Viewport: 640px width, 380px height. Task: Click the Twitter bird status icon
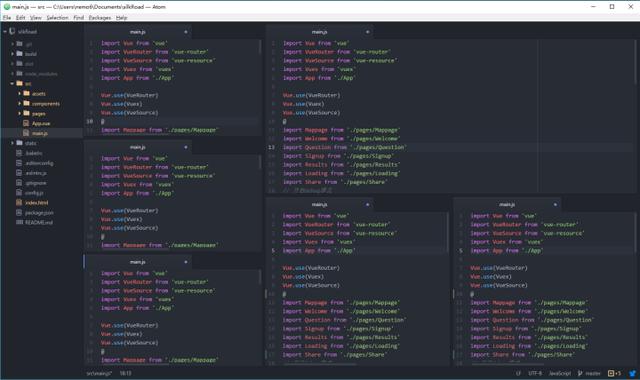632,373
